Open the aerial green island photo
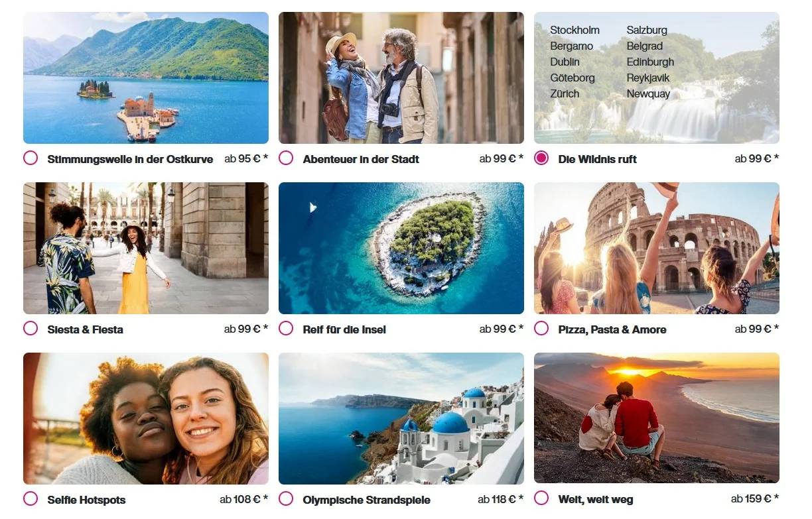 point(401,248)
